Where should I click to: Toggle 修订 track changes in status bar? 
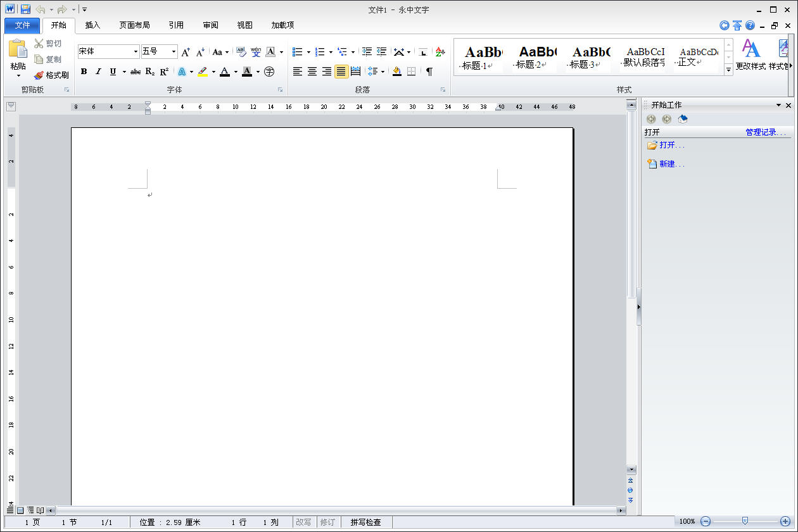(327, 522)
